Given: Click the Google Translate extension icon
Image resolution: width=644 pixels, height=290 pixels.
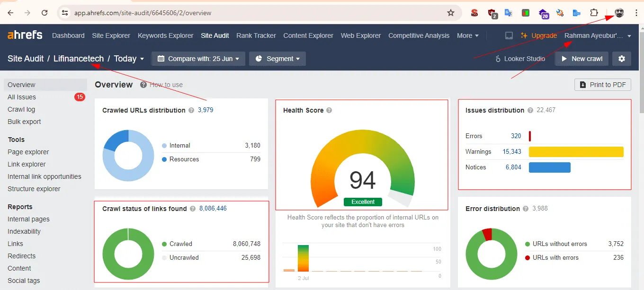Looking at the screenshot, I should click(509, 13).
